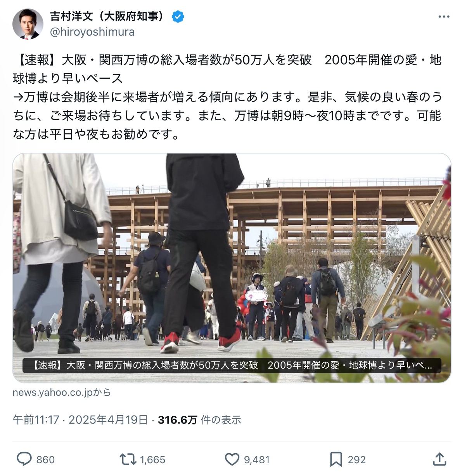The width and height of the screenshot is (455, 476).
Task: Open 吉村洋文 profile avatar photo
Action: coord(28,24)
